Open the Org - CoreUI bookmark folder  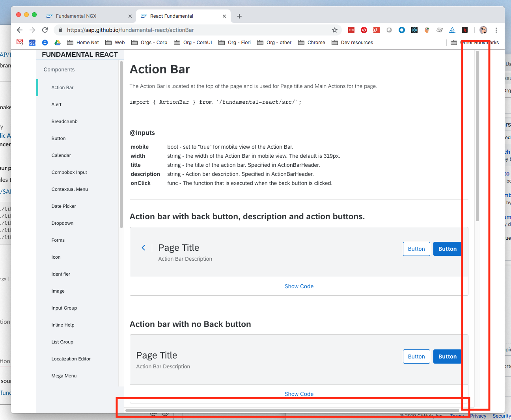coord(193,43)
